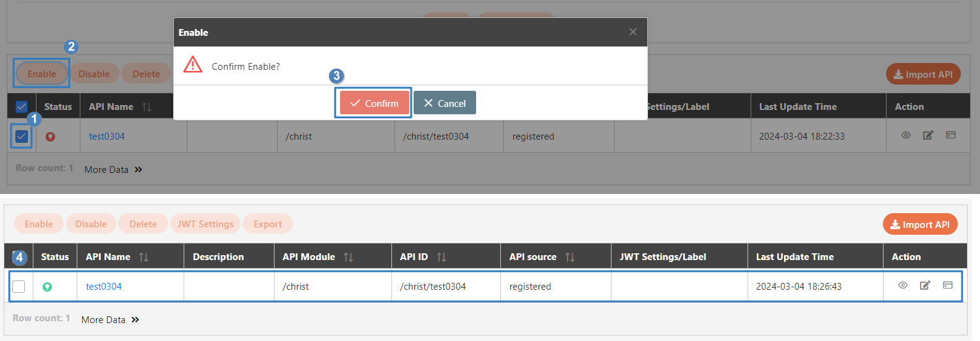Sort the table by API ID column
980x341 pixels.
441,257
